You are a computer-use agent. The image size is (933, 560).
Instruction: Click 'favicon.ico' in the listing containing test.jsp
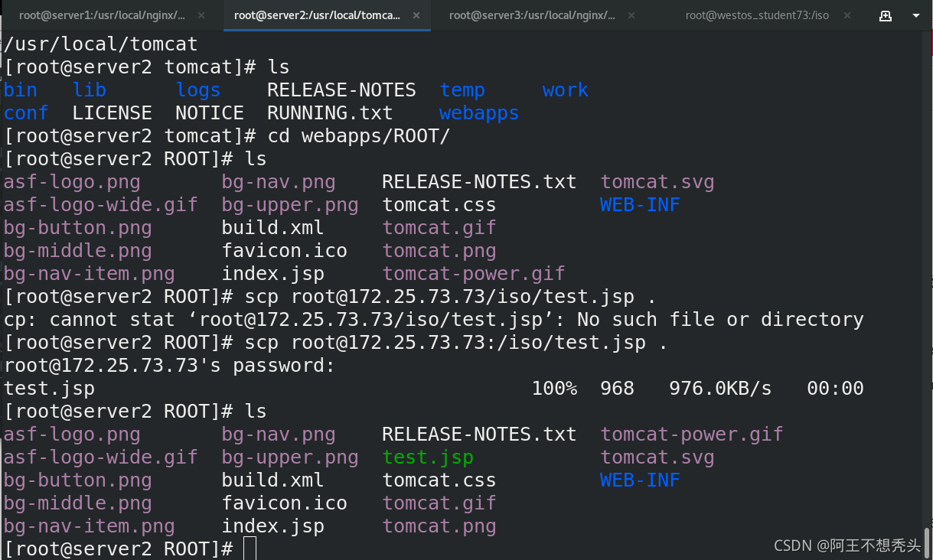pyautogui.click(x=285, y=503)
